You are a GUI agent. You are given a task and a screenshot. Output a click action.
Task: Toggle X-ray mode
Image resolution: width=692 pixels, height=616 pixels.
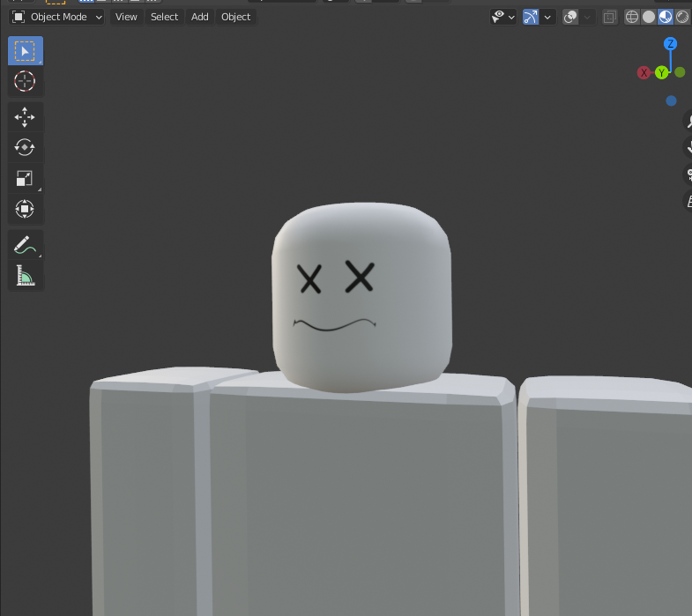(610, 18)
